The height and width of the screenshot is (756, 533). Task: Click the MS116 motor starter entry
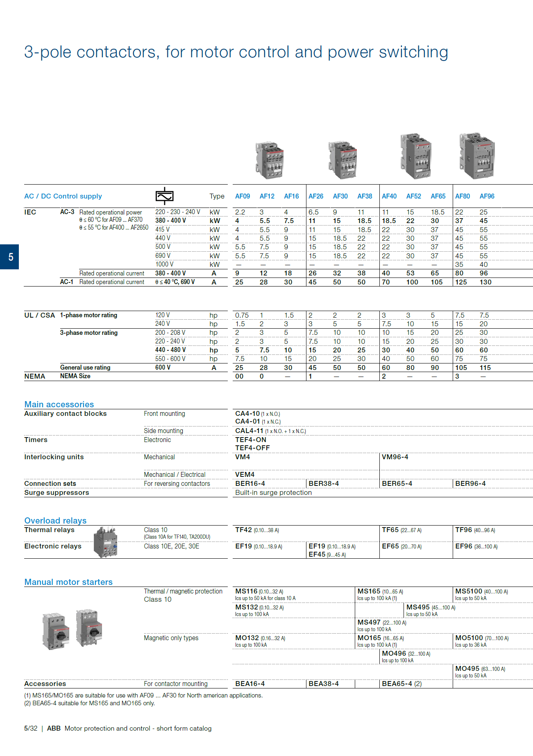tap(246, 591)
